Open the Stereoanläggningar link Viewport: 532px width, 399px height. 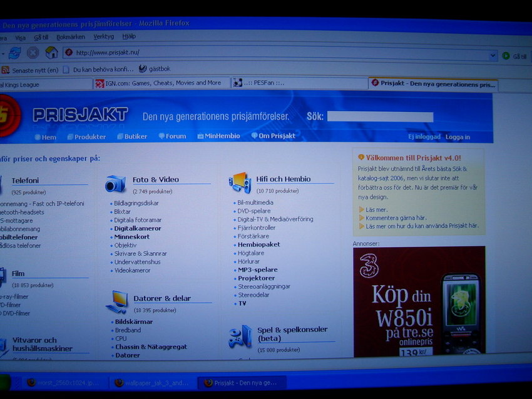coord(264,287)
